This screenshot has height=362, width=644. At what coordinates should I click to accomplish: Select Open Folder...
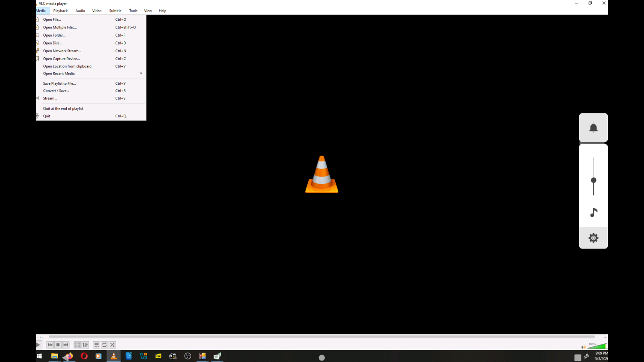[91, 35]
